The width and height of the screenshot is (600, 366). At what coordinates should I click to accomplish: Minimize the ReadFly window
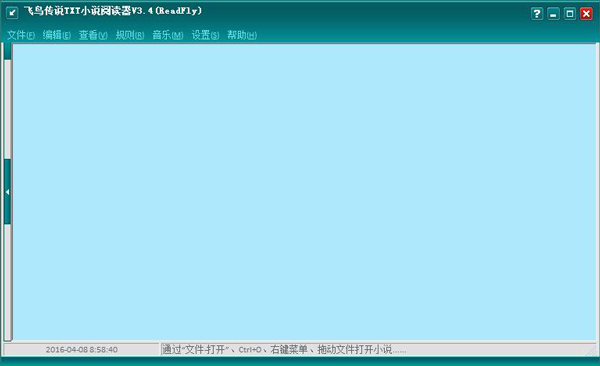(553, 14)
